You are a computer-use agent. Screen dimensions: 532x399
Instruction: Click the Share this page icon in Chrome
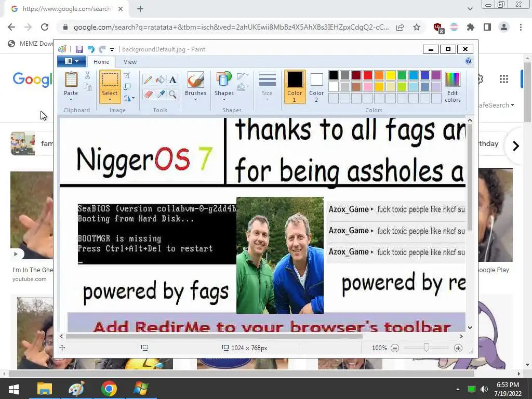(400, 27)
